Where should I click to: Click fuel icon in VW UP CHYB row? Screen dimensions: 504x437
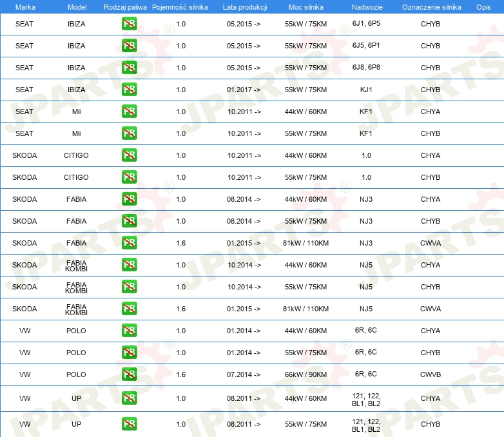129,424
